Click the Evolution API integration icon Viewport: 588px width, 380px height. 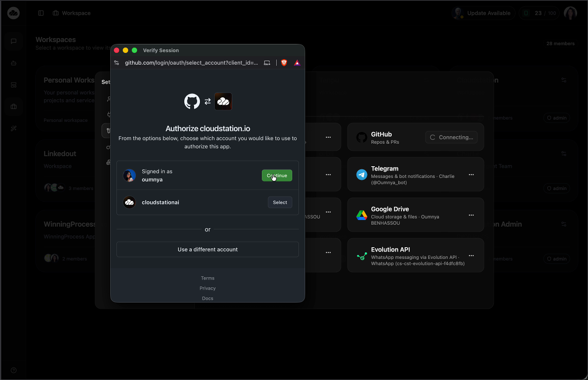pos(362,256)
